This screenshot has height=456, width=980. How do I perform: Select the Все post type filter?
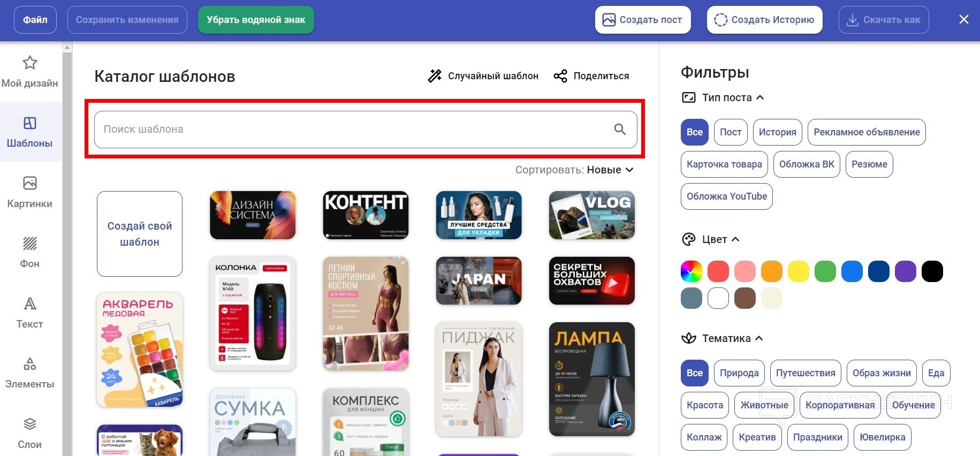pos(695,132)
